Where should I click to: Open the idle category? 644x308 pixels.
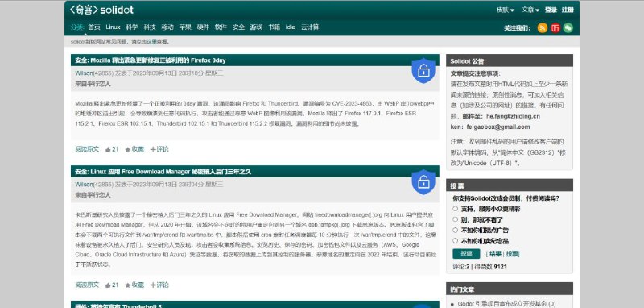coord(291,27)
